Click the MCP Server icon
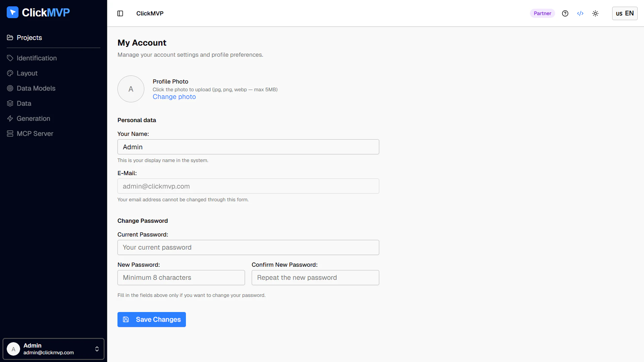644x362 pixels. [x=10, y=134]
